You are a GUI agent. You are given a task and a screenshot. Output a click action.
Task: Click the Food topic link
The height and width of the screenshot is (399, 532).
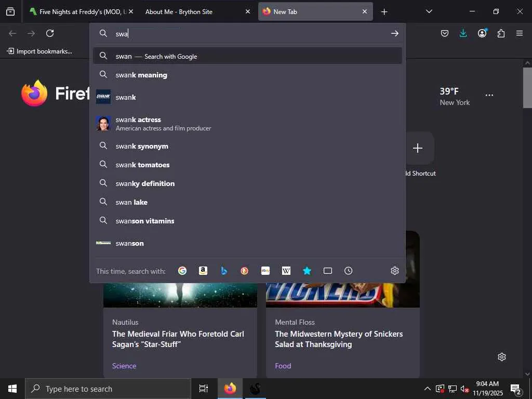pyautogui.click(x=283, y=366)
